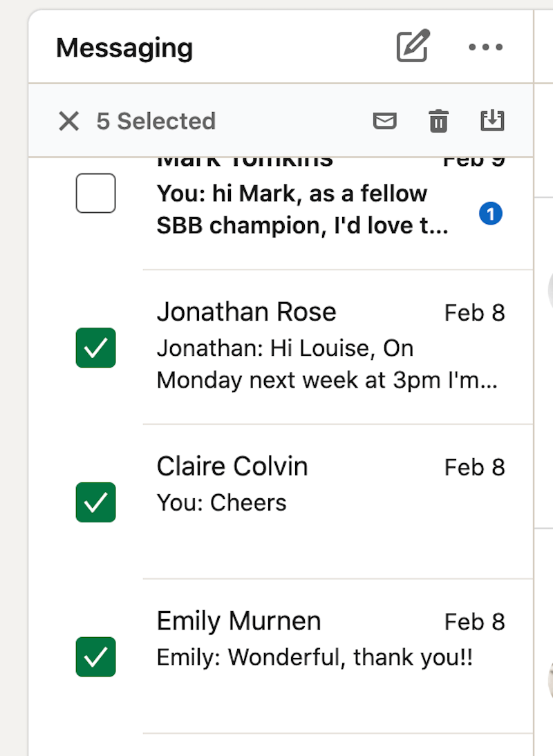
Task: Click the Feb 8 timestamp next to Emily Murnen
Action: (x=475, y=621)
